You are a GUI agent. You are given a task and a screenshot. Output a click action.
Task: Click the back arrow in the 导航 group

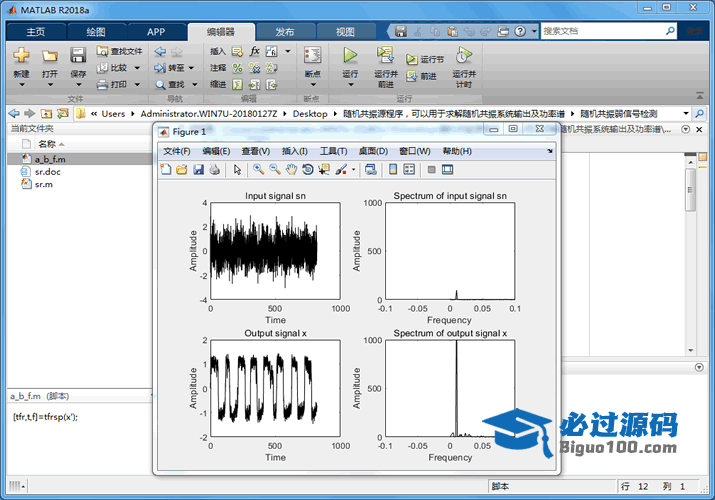point(160,52)
